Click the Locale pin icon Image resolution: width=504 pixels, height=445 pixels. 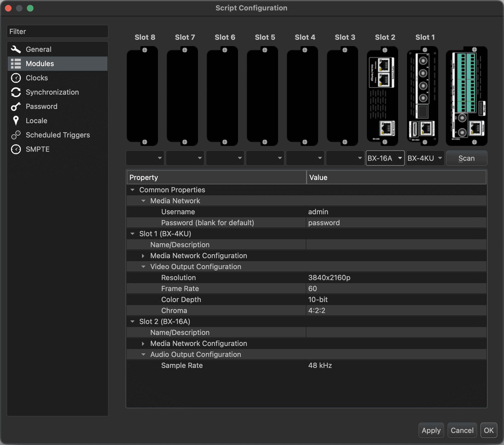coord(16,121)
